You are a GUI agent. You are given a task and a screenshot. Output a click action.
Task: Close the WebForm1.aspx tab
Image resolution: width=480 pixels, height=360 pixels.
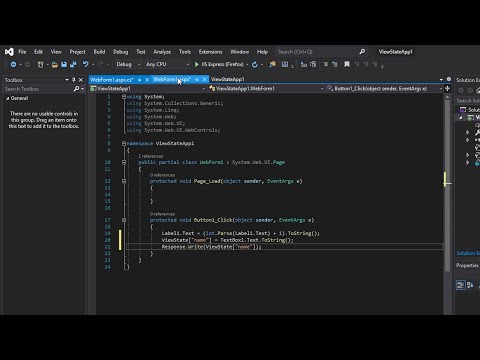click(x=205, y=79)
